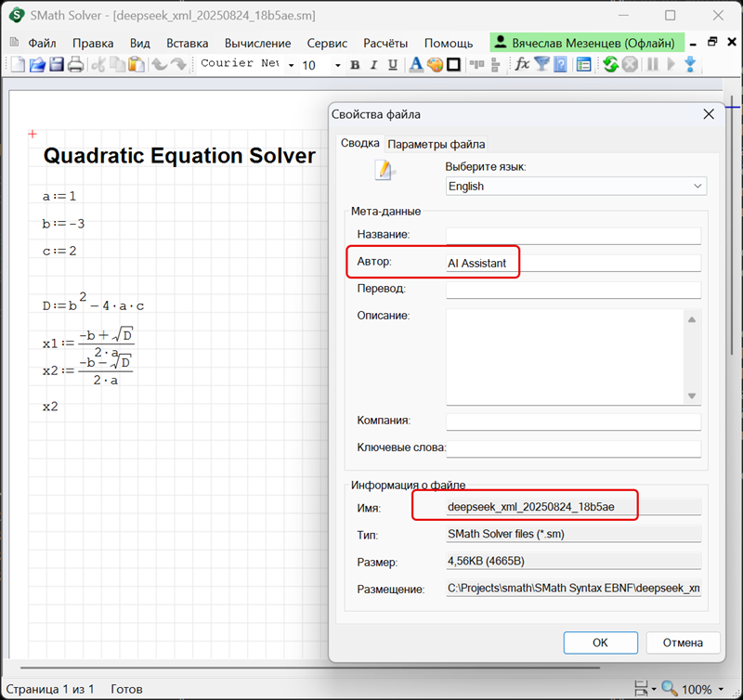
Task: Toggle Italic text formatting
Action: coord(373,65)
